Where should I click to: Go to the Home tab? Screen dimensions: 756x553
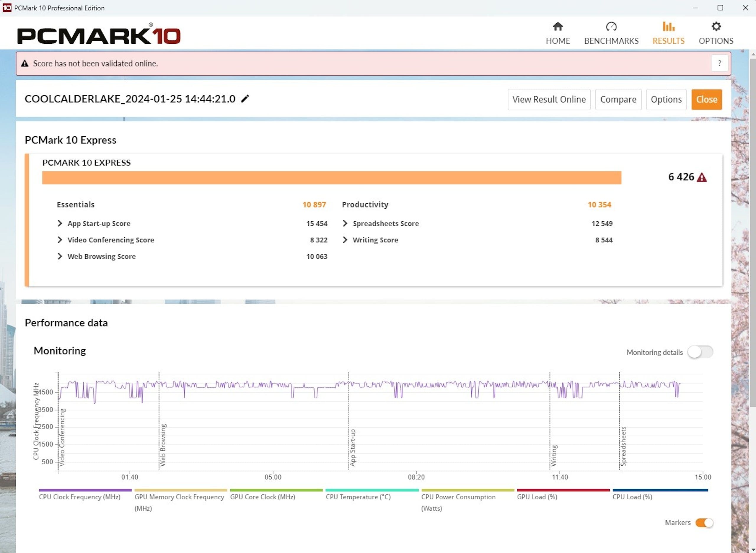(x=558, y=33)
